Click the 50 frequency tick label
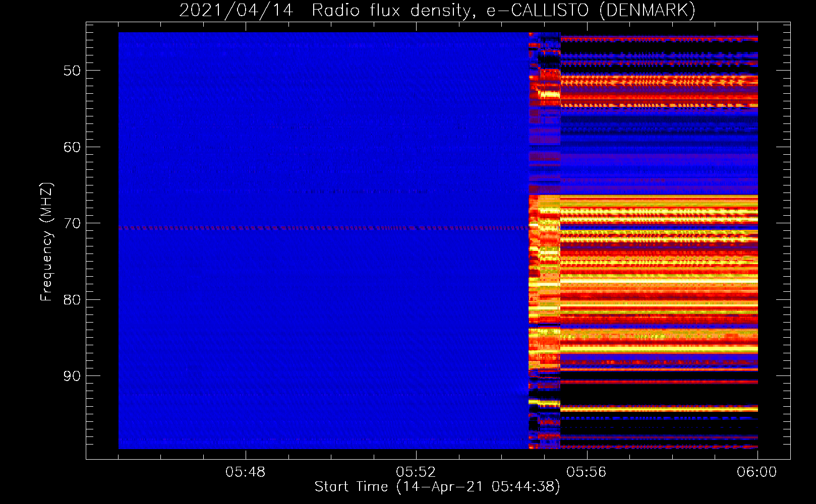This screenshot has height=504, width=816. (72, 71)
